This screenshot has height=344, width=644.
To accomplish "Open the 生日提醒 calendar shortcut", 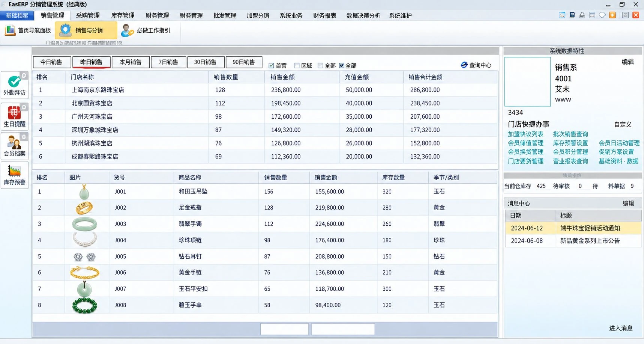I will (x=15, y=116).
